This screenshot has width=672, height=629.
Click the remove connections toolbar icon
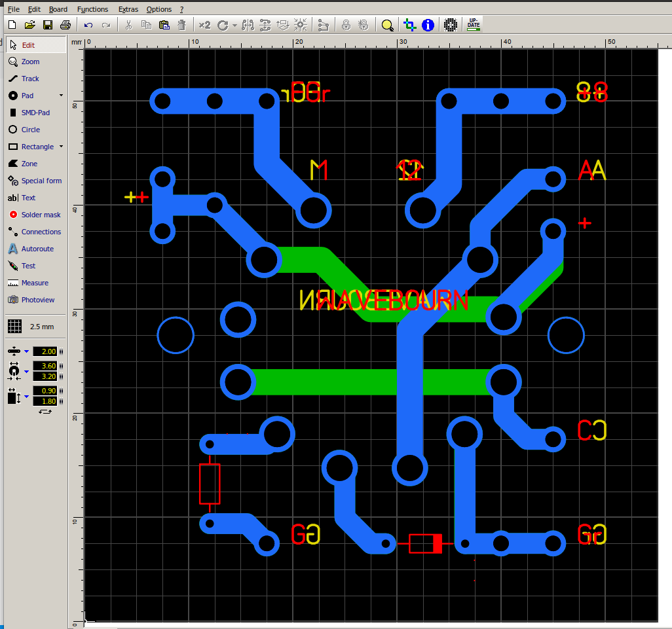[x=323, y=26]
